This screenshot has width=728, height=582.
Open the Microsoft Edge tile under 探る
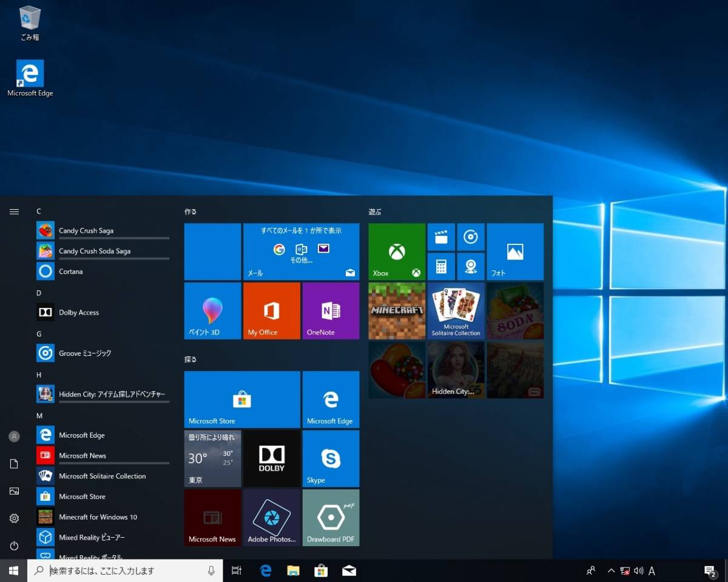(x=331, y=400)
